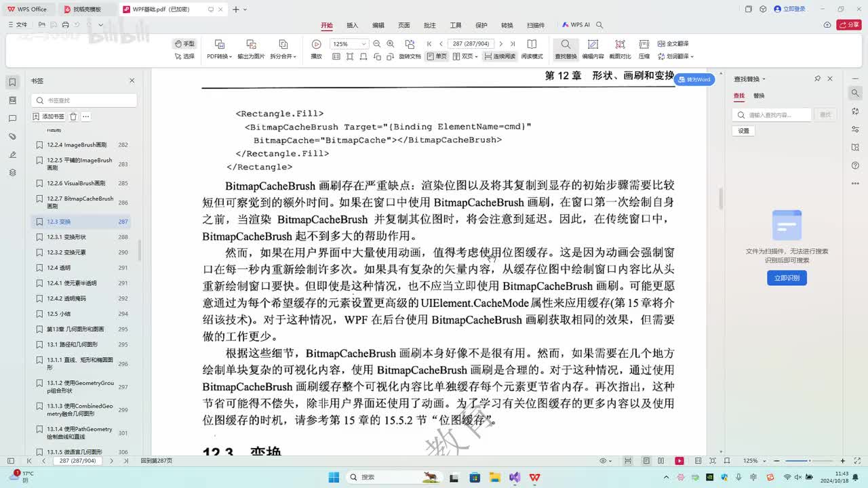Go to next page in toolbar
This screenshot has height=488, width=868.
tap(501, 44)
